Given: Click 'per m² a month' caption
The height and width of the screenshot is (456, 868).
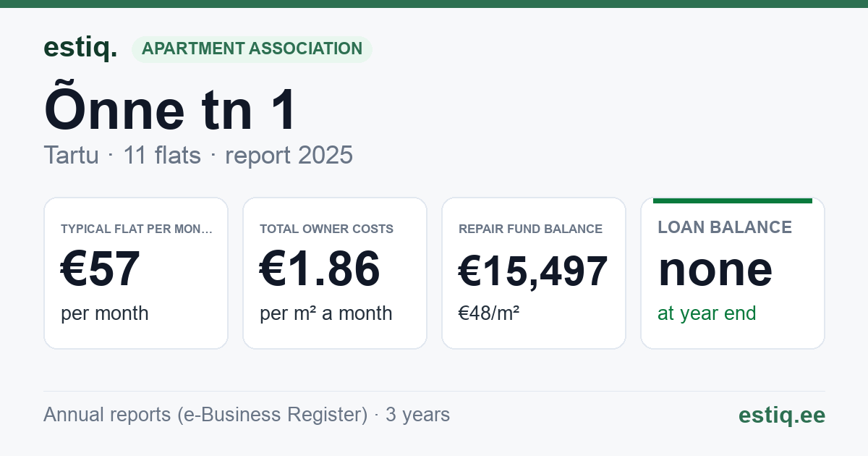Looking at the screenshot, I should (x=326, y=313).
